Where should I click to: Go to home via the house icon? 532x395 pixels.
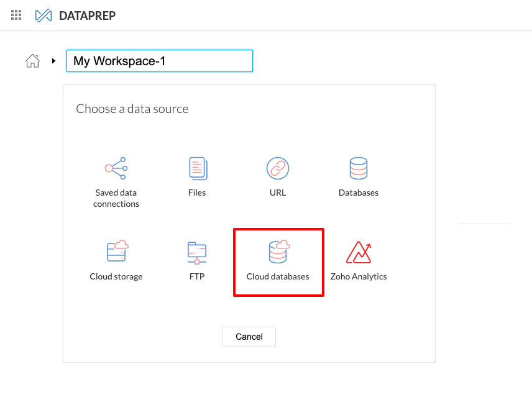click(32, 61)
